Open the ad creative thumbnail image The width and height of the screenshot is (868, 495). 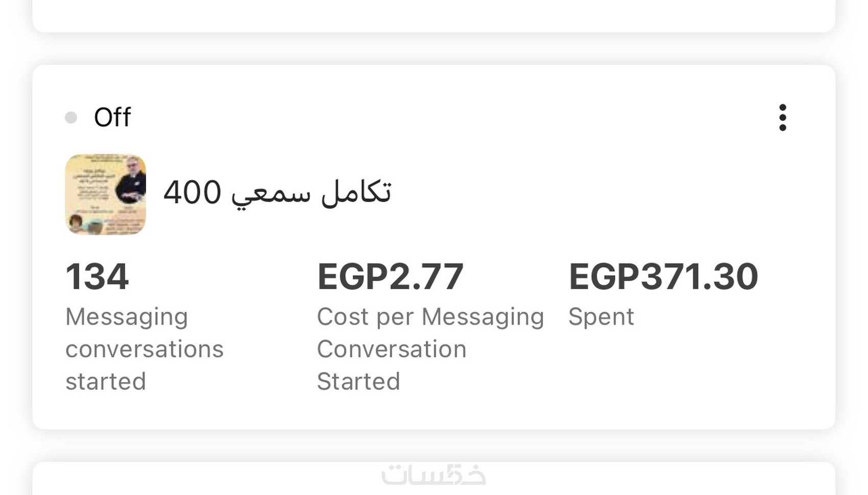(x=105, y=194)
